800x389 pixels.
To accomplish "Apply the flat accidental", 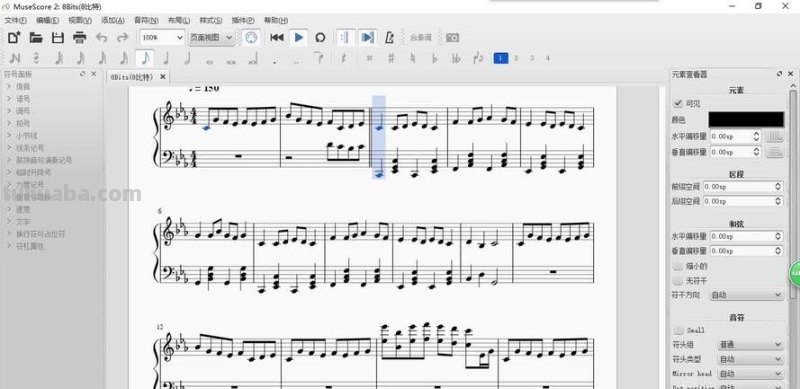I will tap(435, 58).
